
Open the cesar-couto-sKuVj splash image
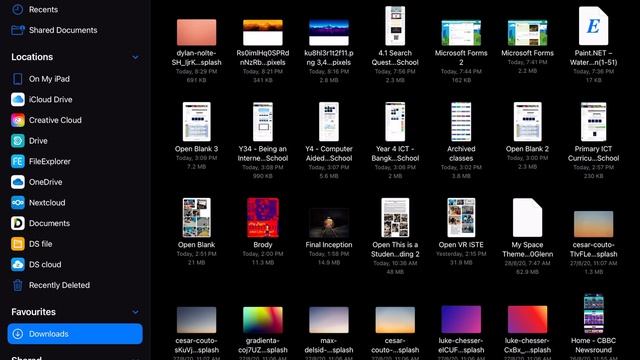196,320
